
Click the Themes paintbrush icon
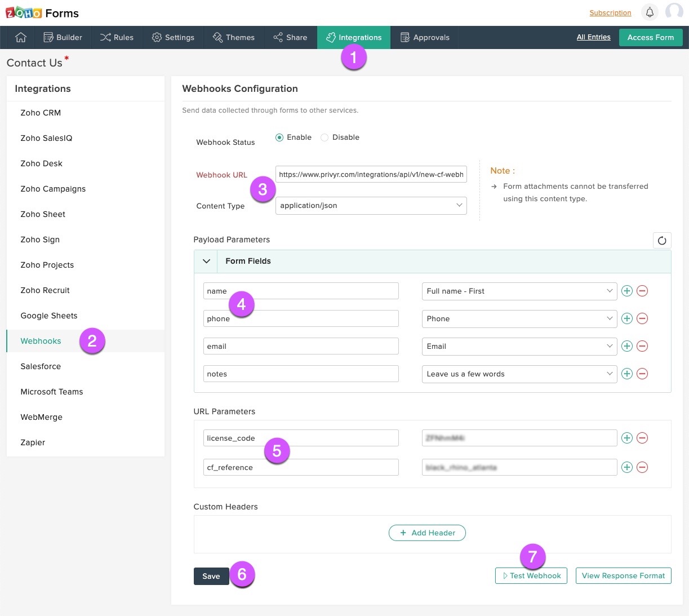point(217,37)
